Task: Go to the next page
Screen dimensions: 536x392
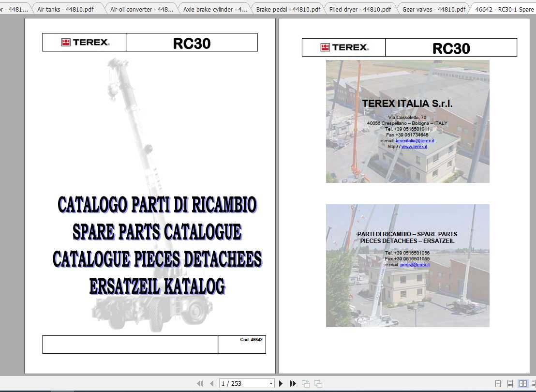Action: tap(281, 383)
